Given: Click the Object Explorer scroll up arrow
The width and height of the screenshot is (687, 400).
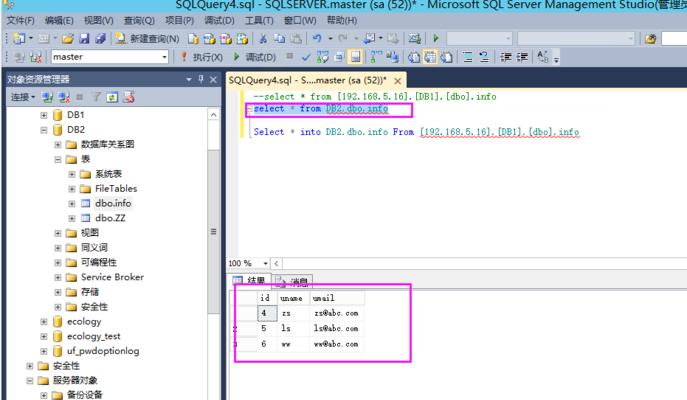Looking at the screenshot, I should tap(213, 115).
